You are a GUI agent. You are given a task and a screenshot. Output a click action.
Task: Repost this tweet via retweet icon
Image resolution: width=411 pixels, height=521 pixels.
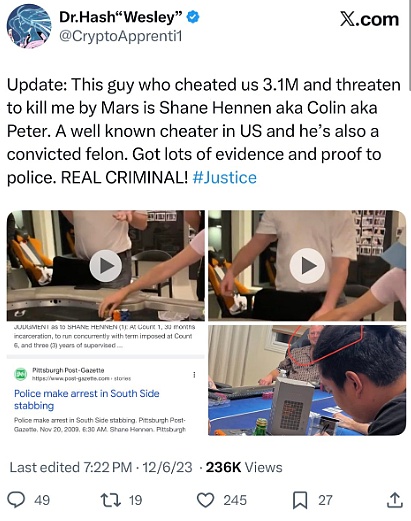pos(110,500)
